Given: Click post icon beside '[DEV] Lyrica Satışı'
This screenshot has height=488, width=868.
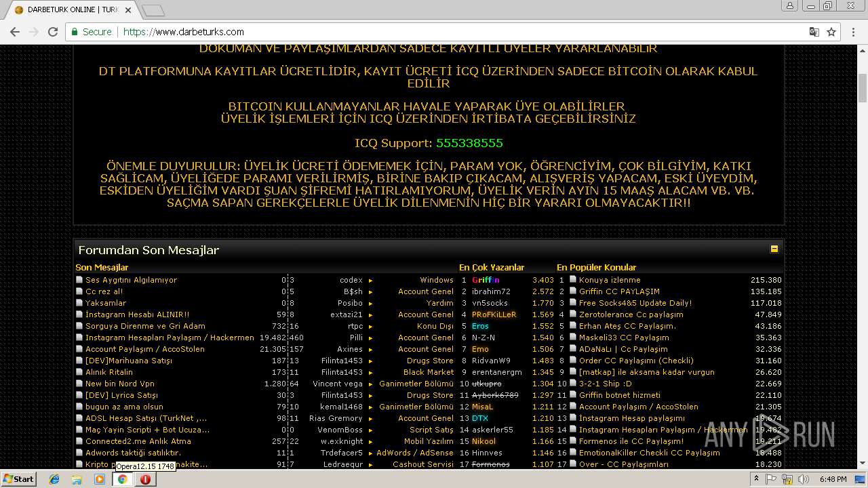Looking at the screenshot, I should tap(79, 395).
